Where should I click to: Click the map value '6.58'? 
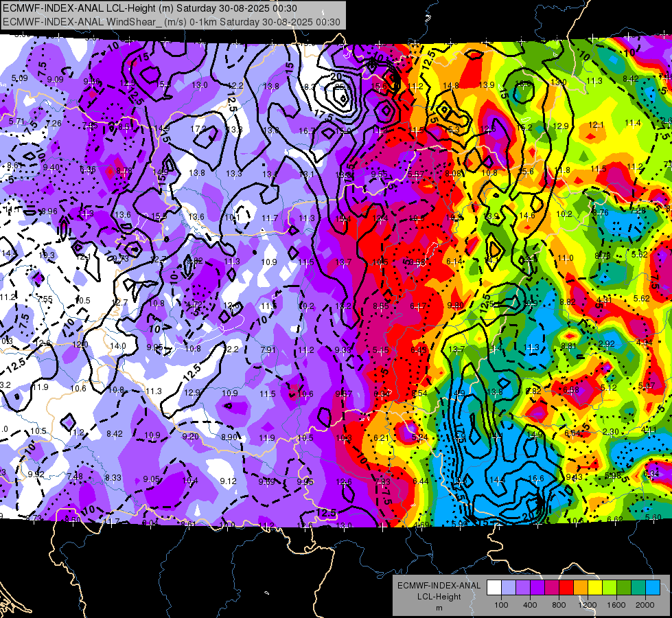click(571, 390)
